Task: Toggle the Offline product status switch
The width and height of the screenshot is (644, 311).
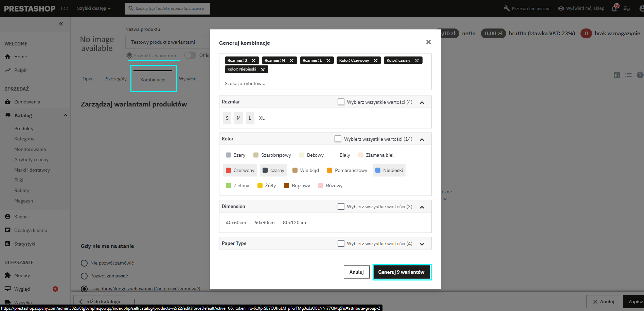Action: pos(190,55)
